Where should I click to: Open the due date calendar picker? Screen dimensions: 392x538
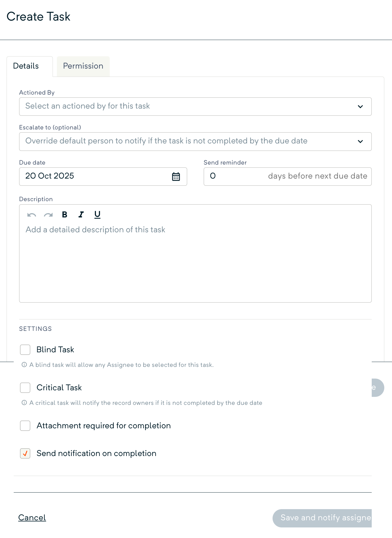coord(176,177)
